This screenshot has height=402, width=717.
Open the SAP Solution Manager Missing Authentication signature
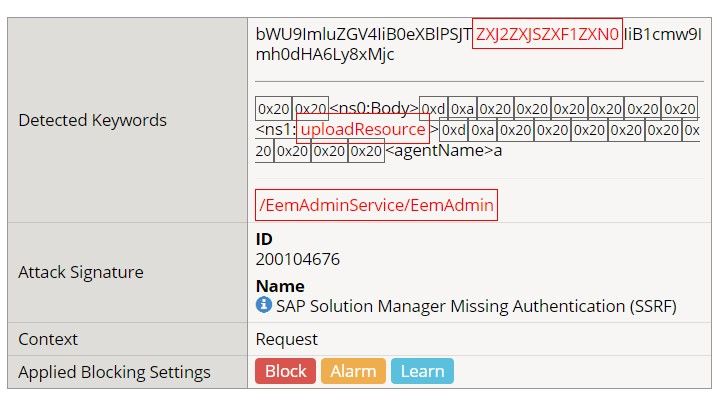[x=476, y=306]
